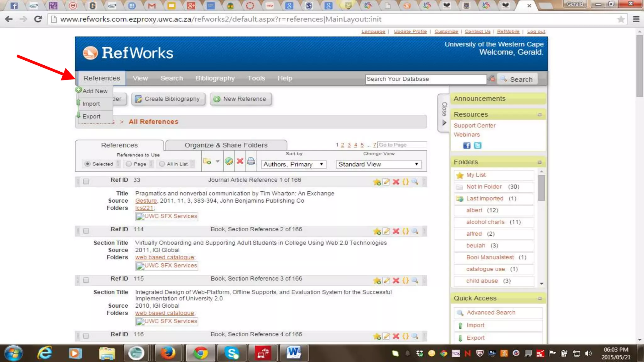The width and height of the screenshot is (644, 362).
Task: Click the view magnifier icon for Ref ID 115
Action: click(x=415, y=280)
